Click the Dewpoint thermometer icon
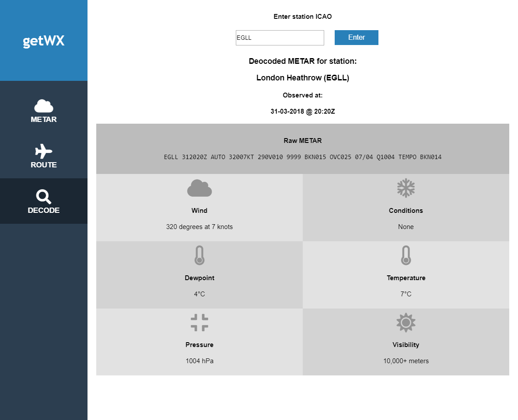The image size is (518, 420). [199, 255]
